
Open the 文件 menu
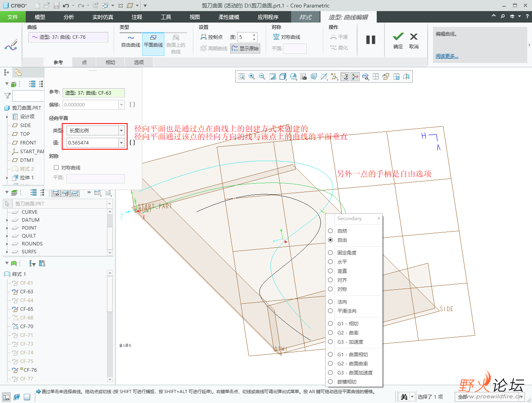[x=13, y=17]
